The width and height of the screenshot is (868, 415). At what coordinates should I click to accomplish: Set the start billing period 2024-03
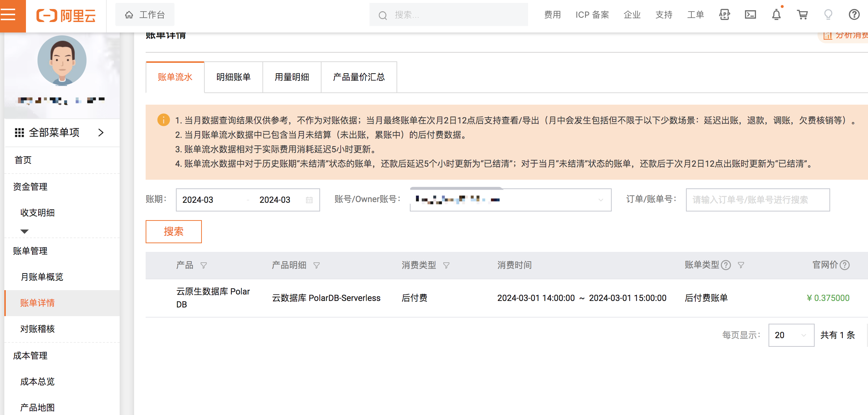tap(198, 200)
